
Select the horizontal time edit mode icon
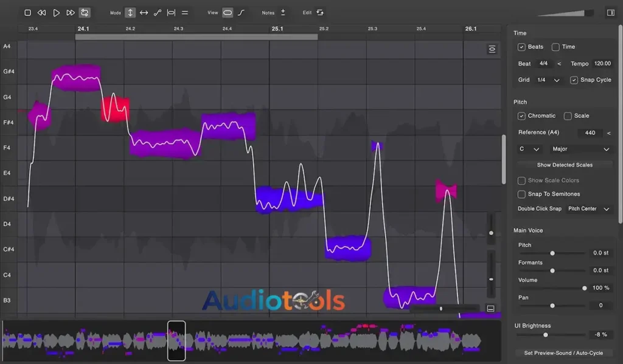click(144, 12)
